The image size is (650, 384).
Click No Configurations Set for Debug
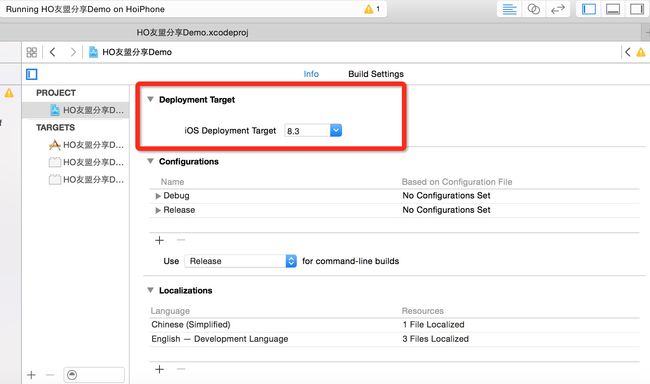[446, 196]
